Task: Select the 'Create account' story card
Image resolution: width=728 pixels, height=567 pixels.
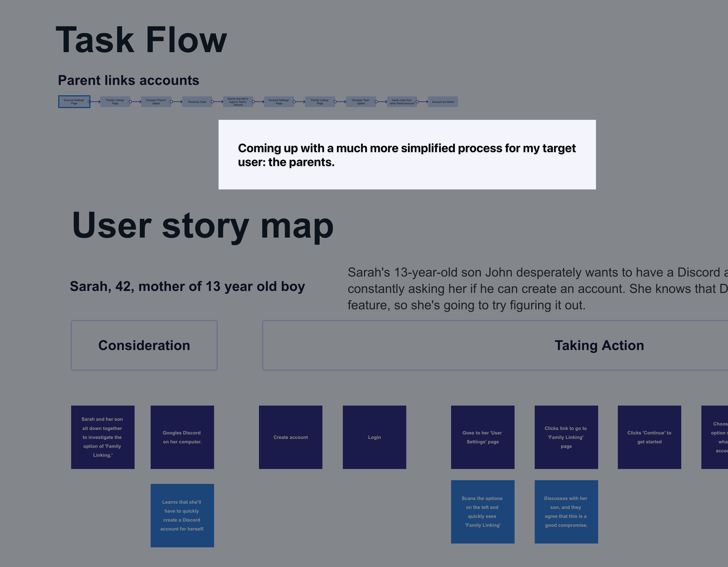Action: (290, 437)
